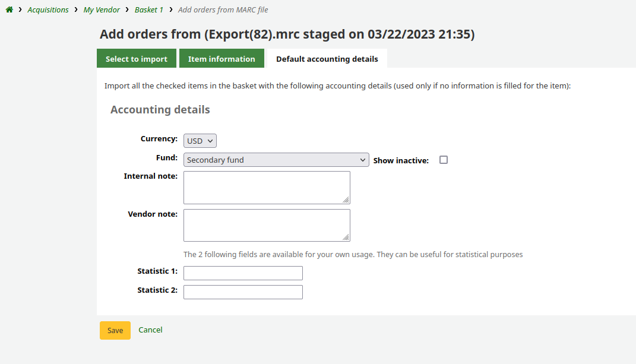
Task: Expand the Fund dropdown list
Action: pos(276,160)
